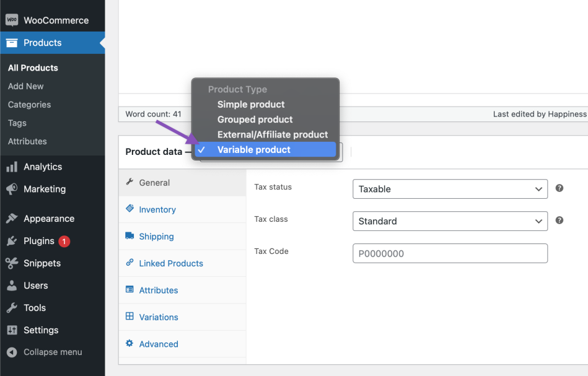Open the Variations tab
588x376 pixels.
[x=159, y=317]
